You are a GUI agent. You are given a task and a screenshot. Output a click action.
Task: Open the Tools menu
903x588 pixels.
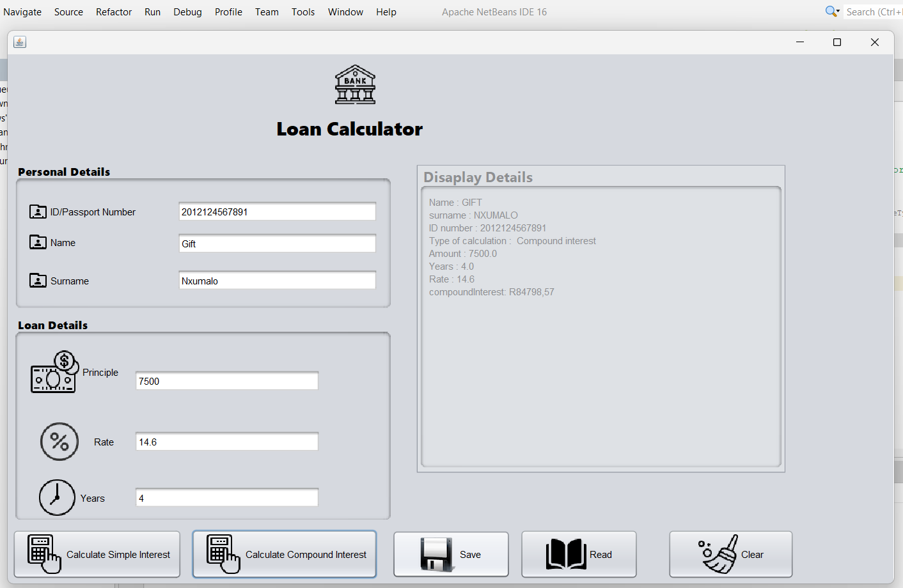[302, 12]
